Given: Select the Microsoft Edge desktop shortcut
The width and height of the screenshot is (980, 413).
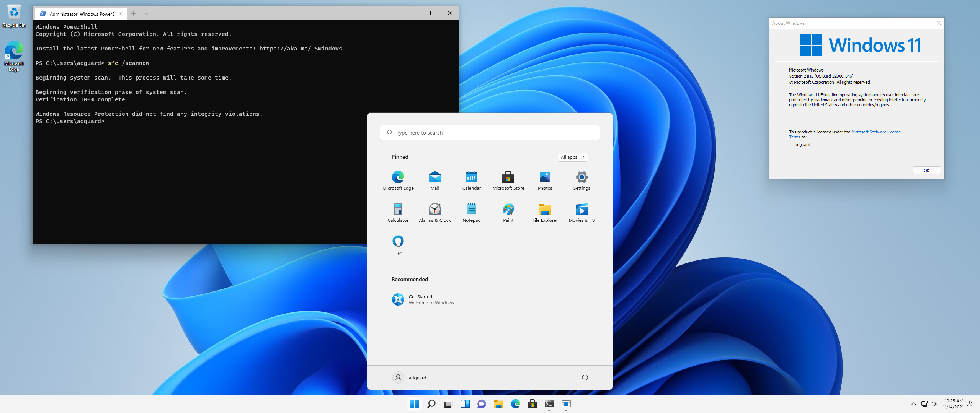Looking at the screenshot, I should (x=14, y=56).
